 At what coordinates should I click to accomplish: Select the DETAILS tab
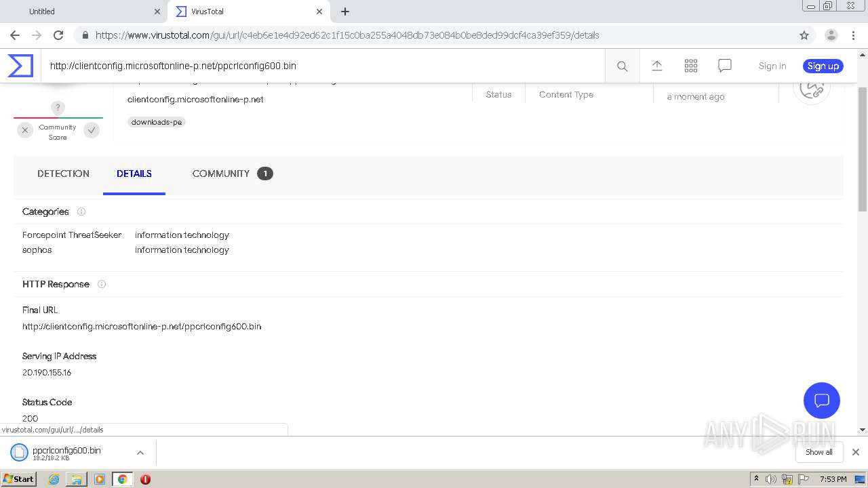[x=134, y=174]
